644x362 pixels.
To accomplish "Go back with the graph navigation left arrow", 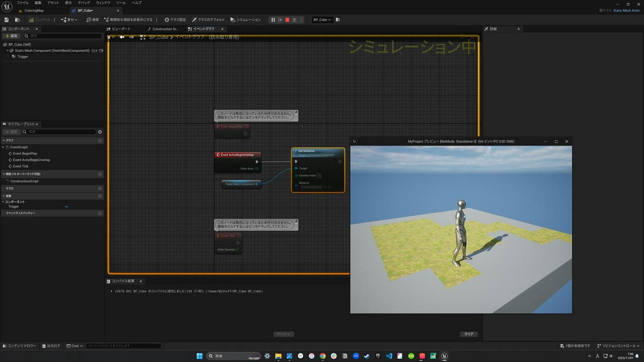I will [x=122, y=37].
